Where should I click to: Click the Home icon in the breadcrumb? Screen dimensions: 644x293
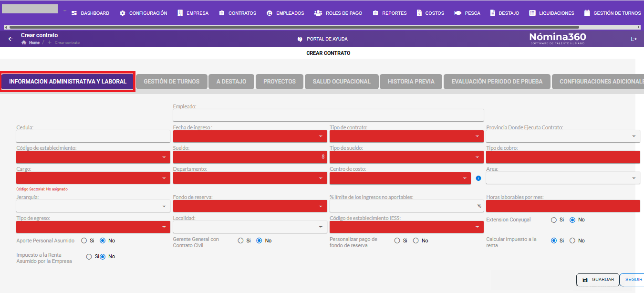[24, 42]
